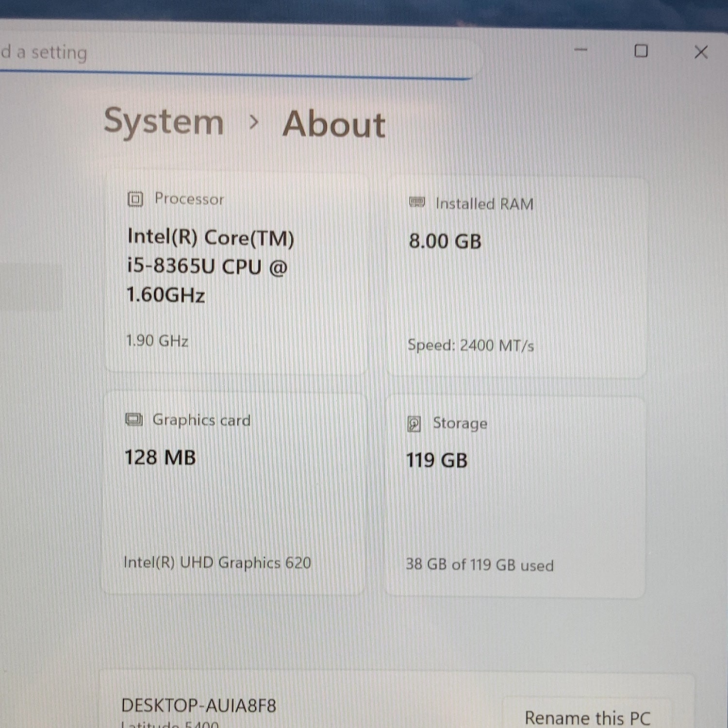Click the 1.90 GHz speed value
Screen dimensions: 728x728
(157, 341)
